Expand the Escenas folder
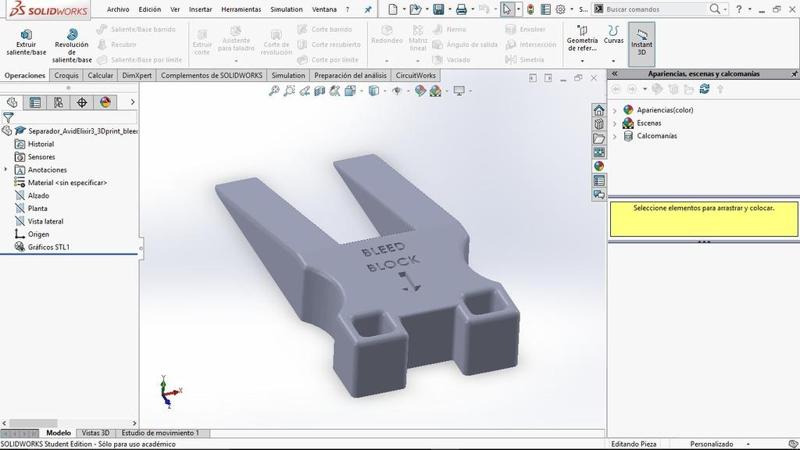Image resolution: width=800 pixels, height=450 pixels. coord(615,123)
